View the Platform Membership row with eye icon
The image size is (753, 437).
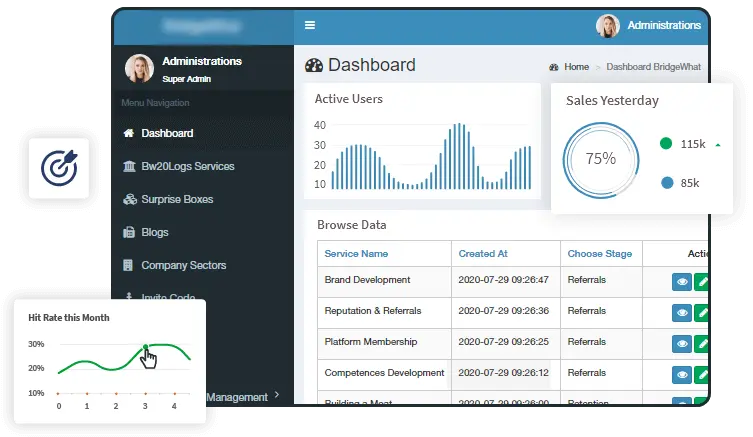682,344
